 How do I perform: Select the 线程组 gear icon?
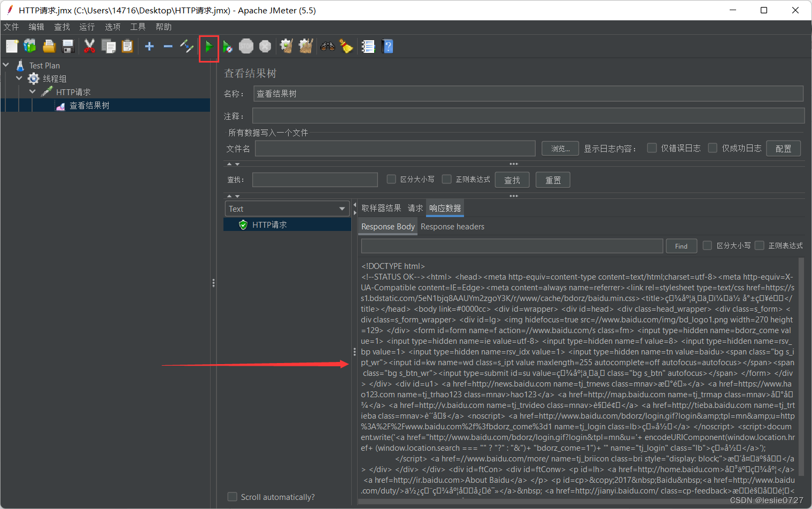point(34,79)
